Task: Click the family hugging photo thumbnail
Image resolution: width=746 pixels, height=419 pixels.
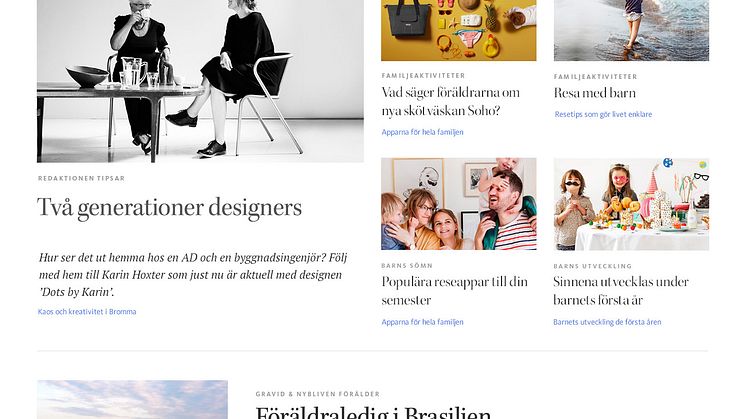Action: point(459,204)
